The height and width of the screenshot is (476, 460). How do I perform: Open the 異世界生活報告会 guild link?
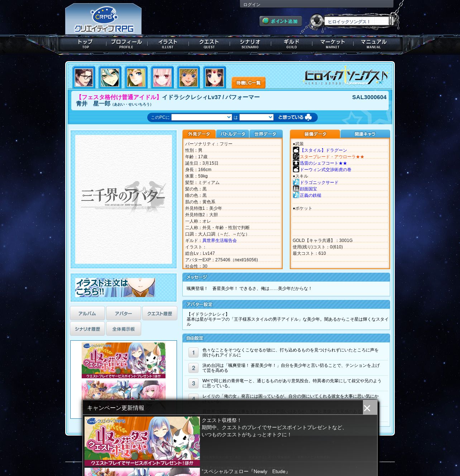(x=220, y=241)
